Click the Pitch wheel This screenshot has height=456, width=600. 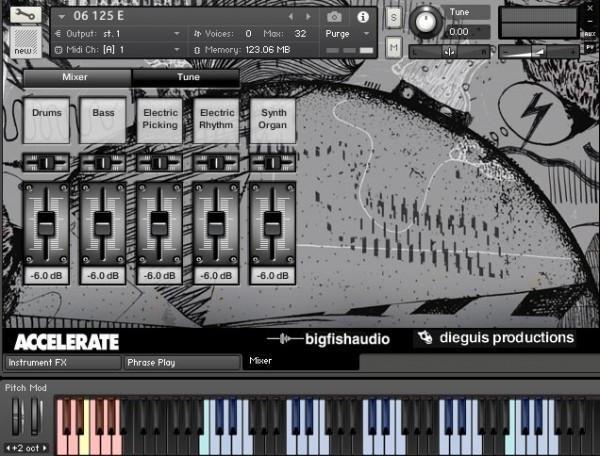coord(16,416)
